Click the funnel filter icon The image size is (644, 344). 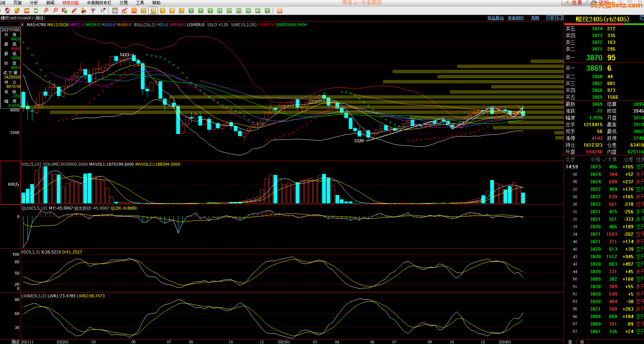pyautogui.click(x=93, y=11)
